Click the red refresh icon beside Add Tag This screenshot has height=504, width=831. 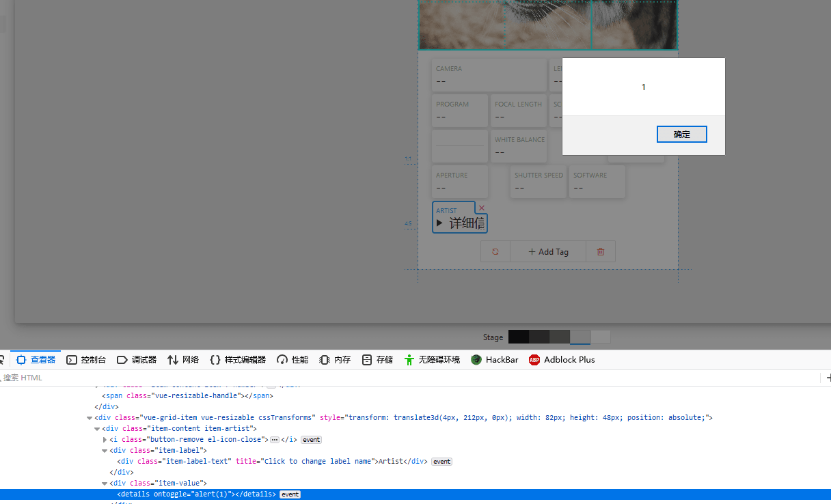[495, 251]
